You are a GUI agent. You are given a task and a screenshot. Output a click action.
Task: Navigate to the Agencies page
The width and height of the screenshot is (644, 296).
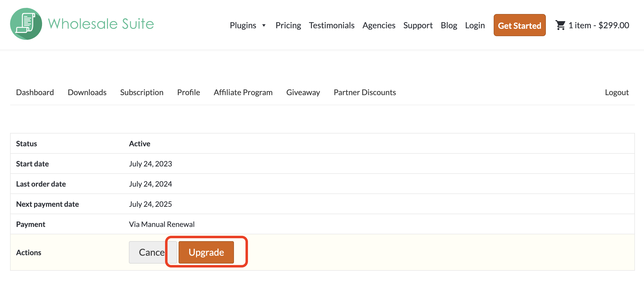coord(379,25)
